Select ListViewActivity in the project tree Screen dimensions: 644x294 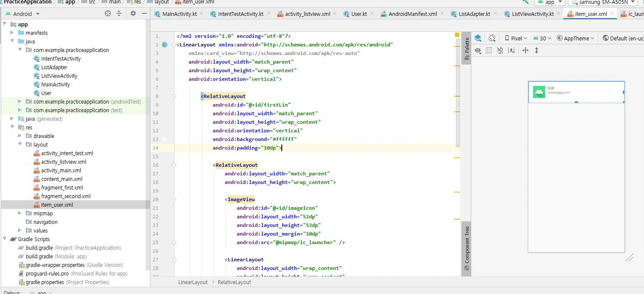click(59, 76)
